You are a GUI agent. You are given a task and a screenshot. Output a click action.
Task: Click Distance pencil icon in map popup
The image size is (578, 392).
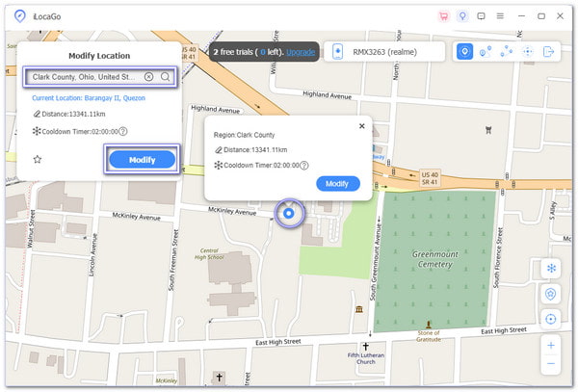pyautogui.click(x=219, y=150)
